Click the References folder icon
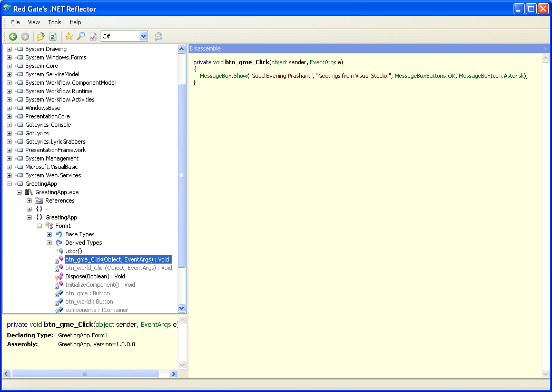 (39, 200)
